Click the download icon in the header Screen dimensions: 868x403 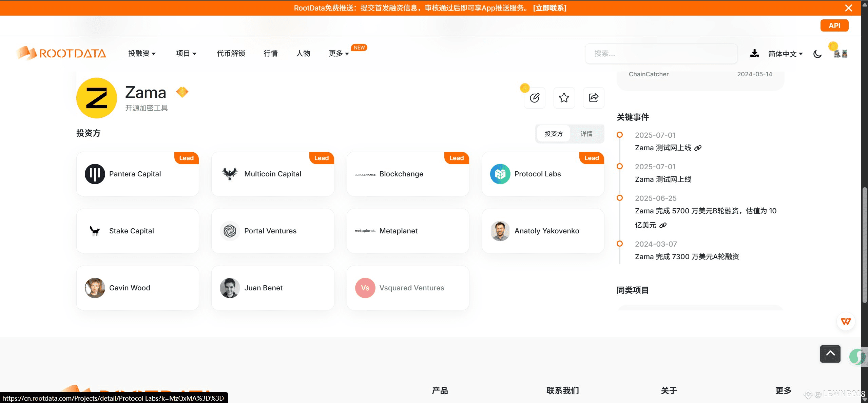[x=754, y=54]
